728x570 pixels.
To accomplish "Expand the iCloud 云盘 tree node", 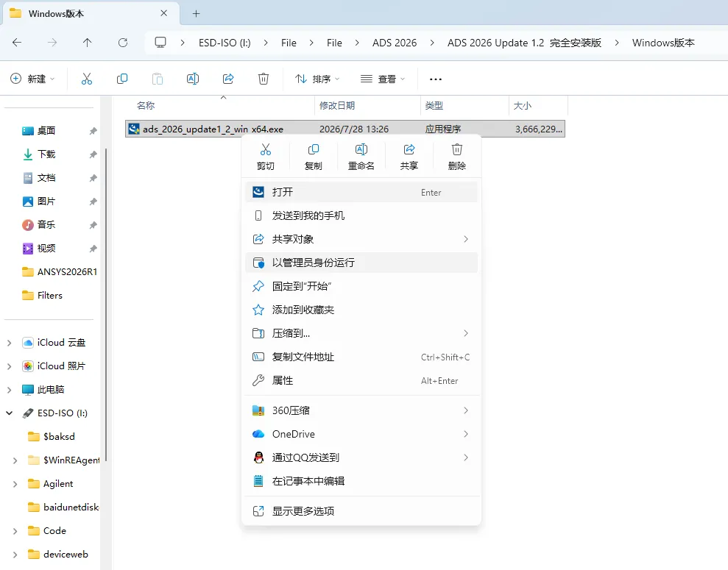I will 10,343.
